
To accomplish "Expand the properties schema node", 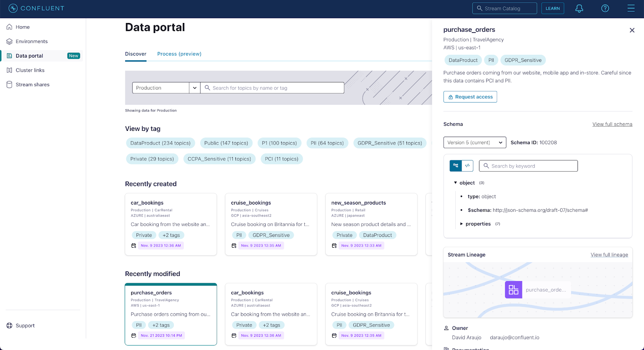I will pos(461,224).
